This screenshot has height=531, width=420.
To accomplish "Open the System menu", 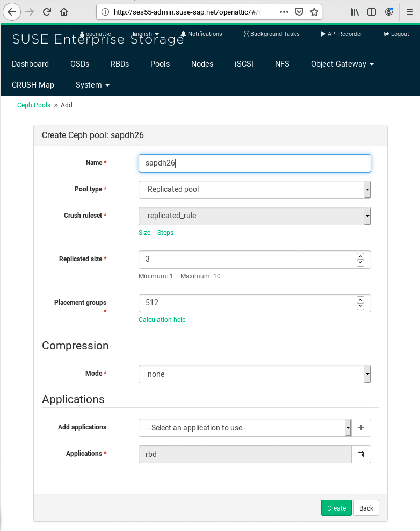I will tap(92, 85).
